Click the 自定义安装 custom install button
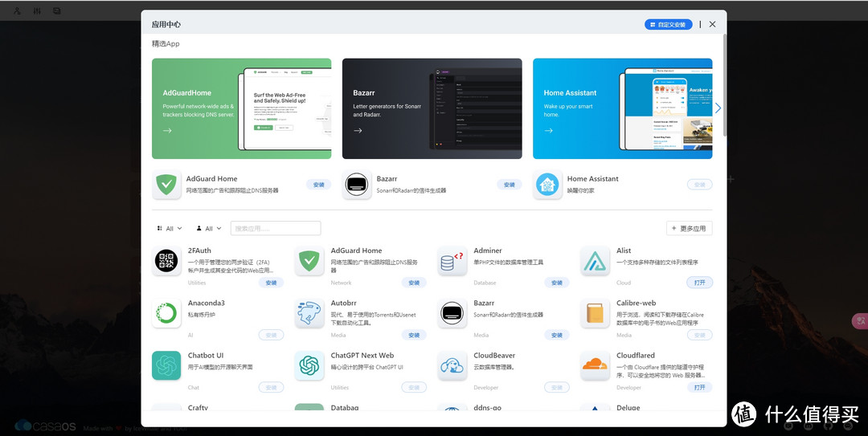The height and width of the screenshot is (436, 868). click(x=668, y=24)
